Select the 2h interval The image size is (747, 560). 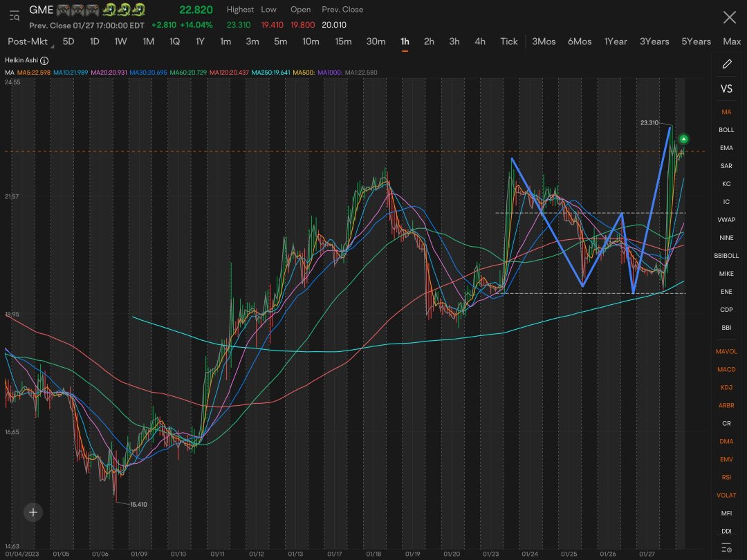pyautogui.click(x=430, y=41)
